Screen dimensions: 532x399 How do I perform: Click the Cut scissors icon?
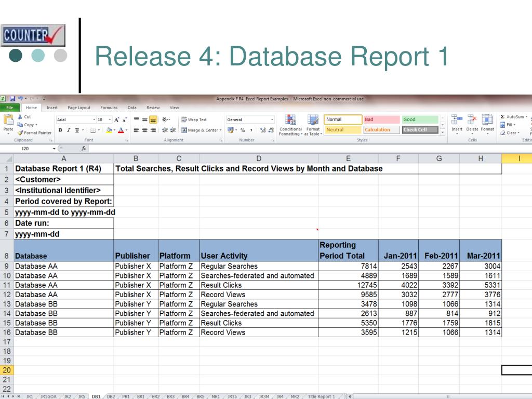point(20,117)
